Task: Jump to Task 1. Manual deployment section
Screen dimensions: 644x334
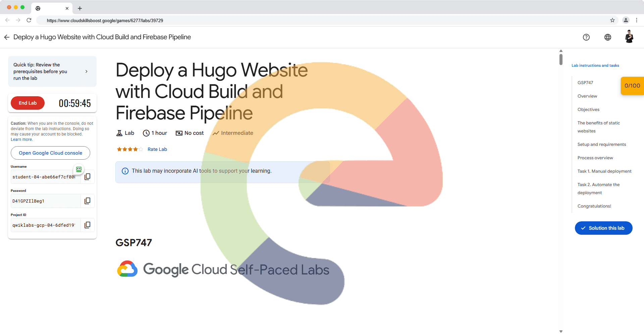Action: pos(604,171)
